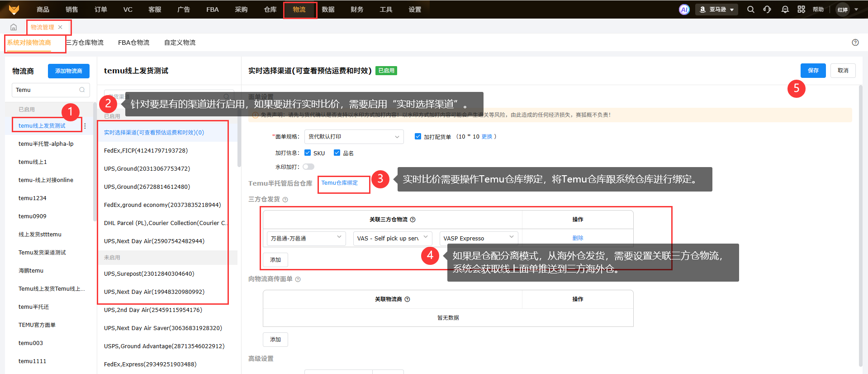Switch to the FBA仓物流 tab
868x374 pixels.
click(133, 43)
